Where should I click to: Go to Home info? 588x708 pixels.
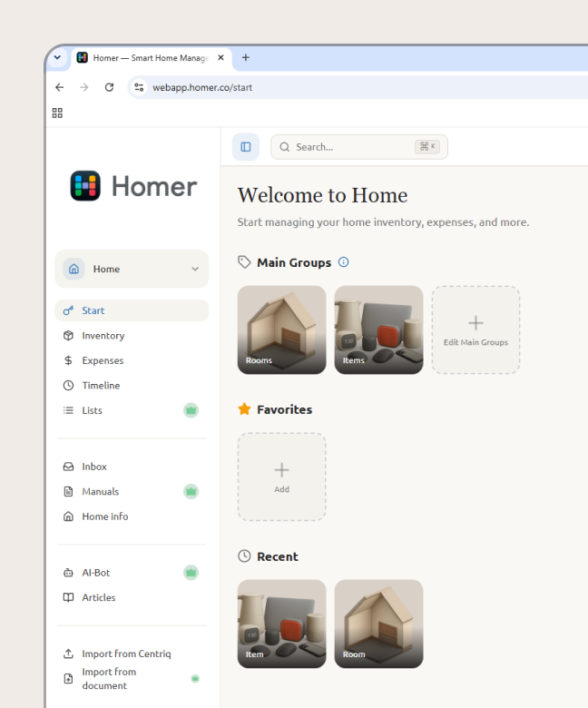point(132,516)
